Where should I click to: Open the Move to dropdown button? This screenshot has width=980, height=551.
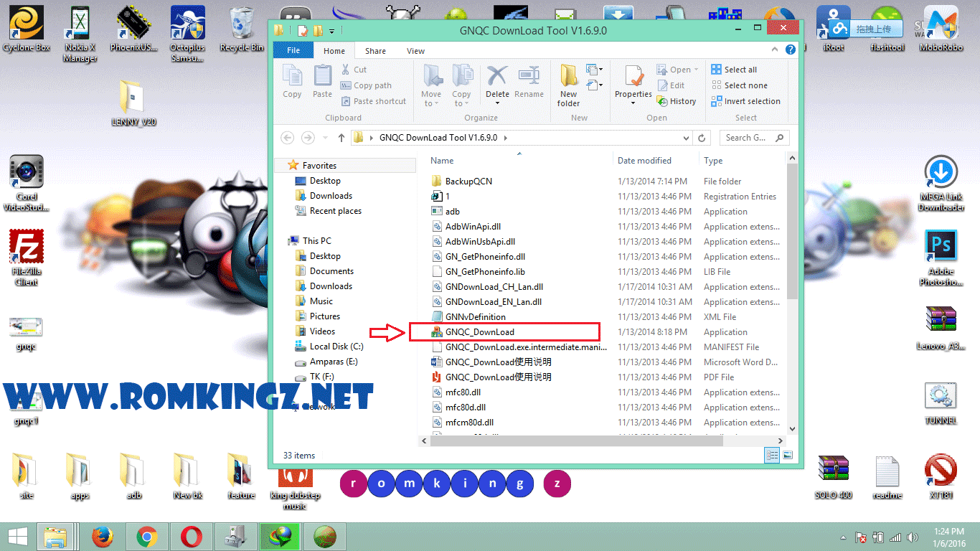tap(432, 85)
